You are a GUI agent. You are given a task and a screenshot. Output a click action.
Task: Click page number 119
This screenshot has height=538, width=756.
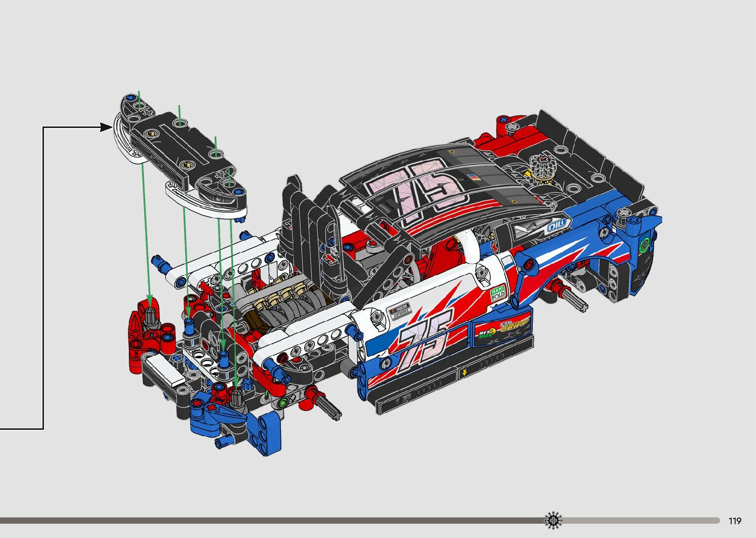tap(735, 521)
